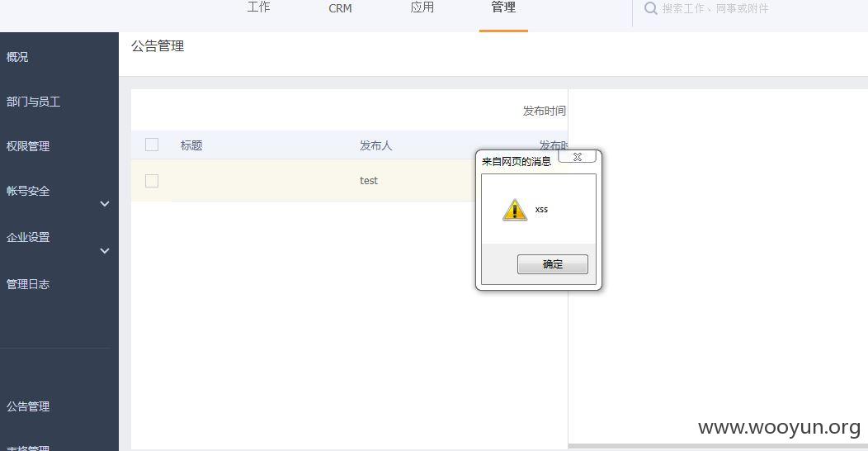This screenshot has height=451, width=868.
Task: Confirm the alert with 确定 button
Action: click(x=553, y=264)
